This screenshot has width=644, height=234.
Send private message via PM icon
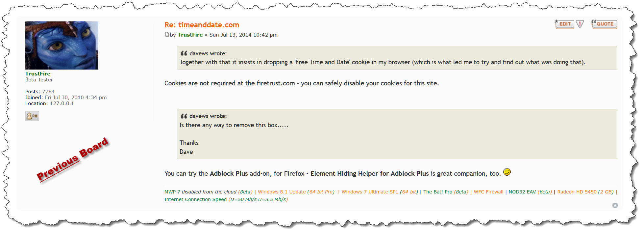coord(32,116)
